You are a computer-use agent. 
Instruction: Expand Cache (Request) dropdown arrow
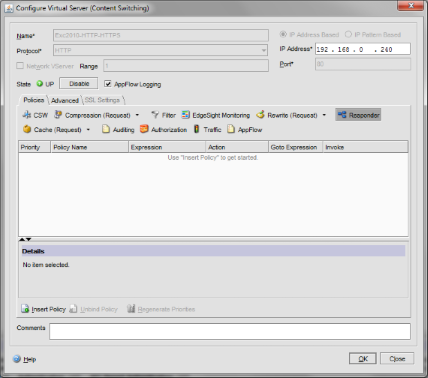pyautogui.click(x=88, y=129)
